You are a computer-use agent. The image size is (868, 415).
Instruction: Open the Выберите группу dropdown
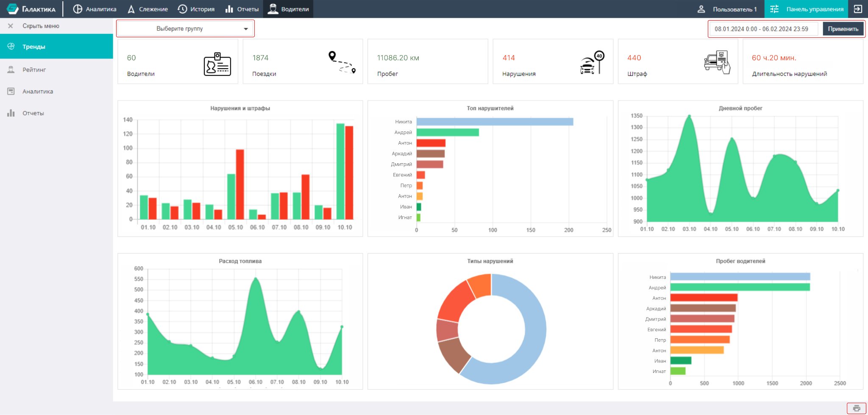click(x=185, y=28)
